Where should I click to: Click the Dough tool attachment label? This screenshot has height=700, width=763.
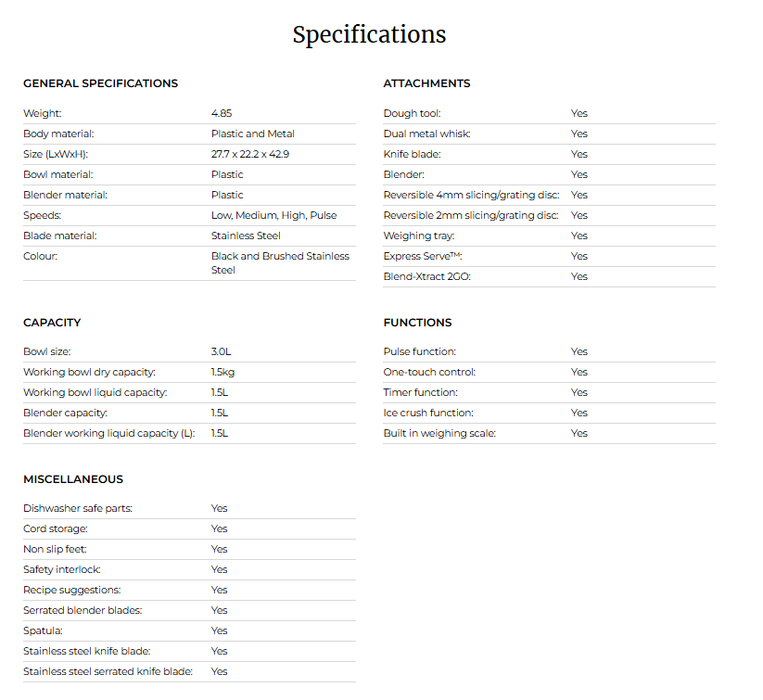point(412,113)
